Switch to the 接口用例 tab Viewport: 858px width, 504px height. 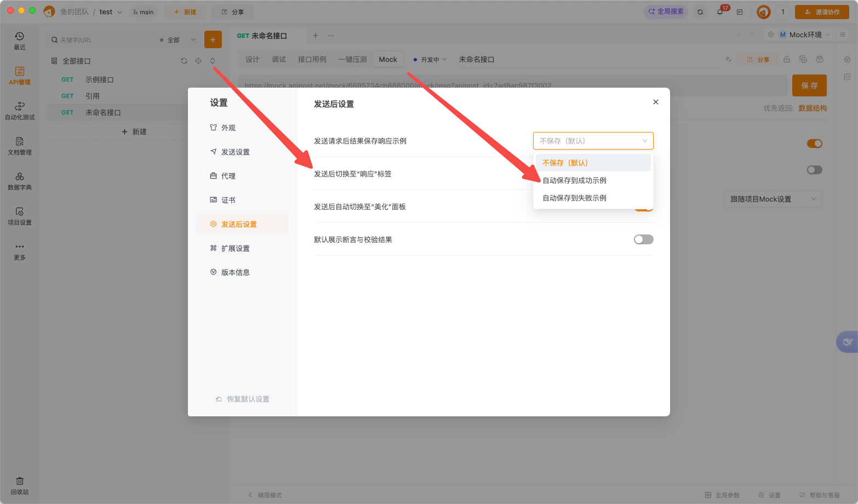[x=312, y=59]
